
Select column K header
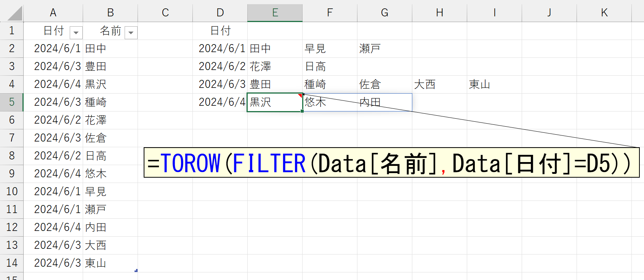point(604,13)
